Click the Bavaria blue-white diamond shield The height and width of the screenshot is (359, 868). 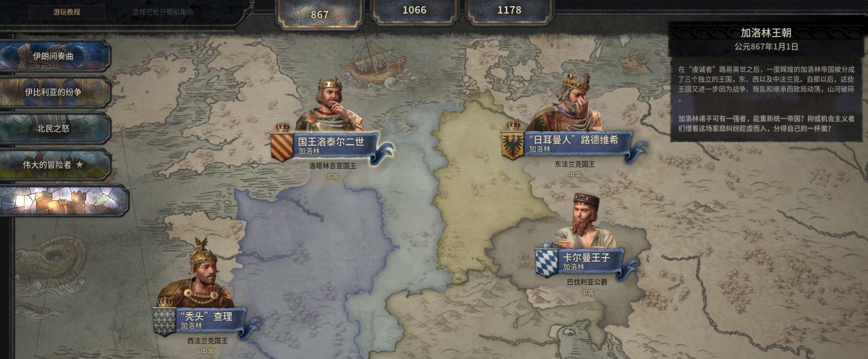tap(547, 262)
